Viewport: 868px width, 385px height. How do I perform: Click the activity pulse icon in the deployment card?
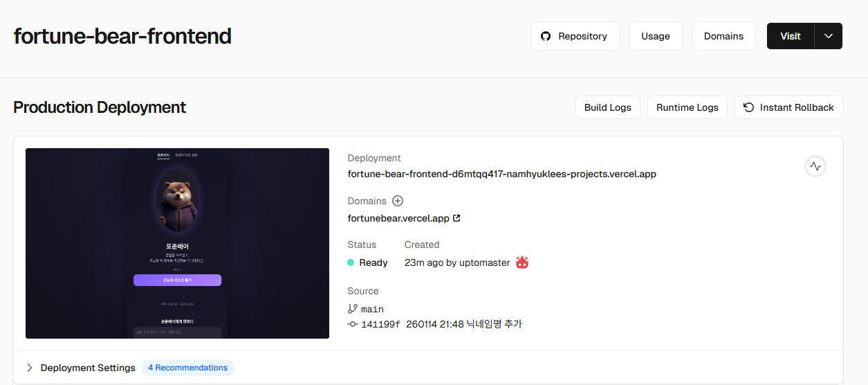pyautogui.click(x=815, y=166)
